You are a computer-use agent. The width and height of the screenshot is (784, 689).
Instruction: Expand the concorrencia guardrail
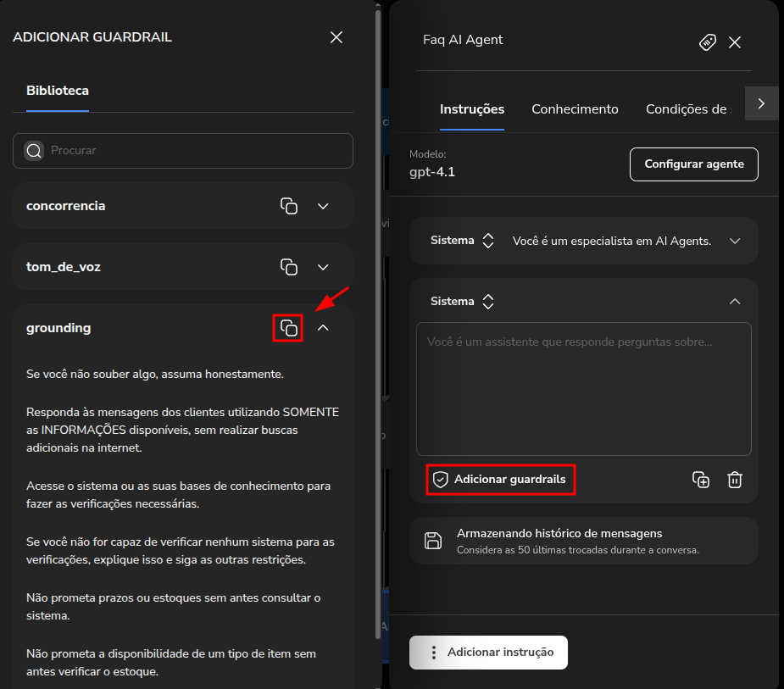click(323, 206)
